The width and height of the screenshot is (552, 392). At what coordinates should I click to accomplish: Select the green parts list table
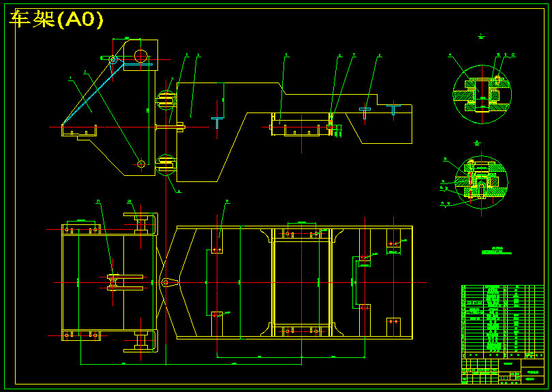coord(503,322)
